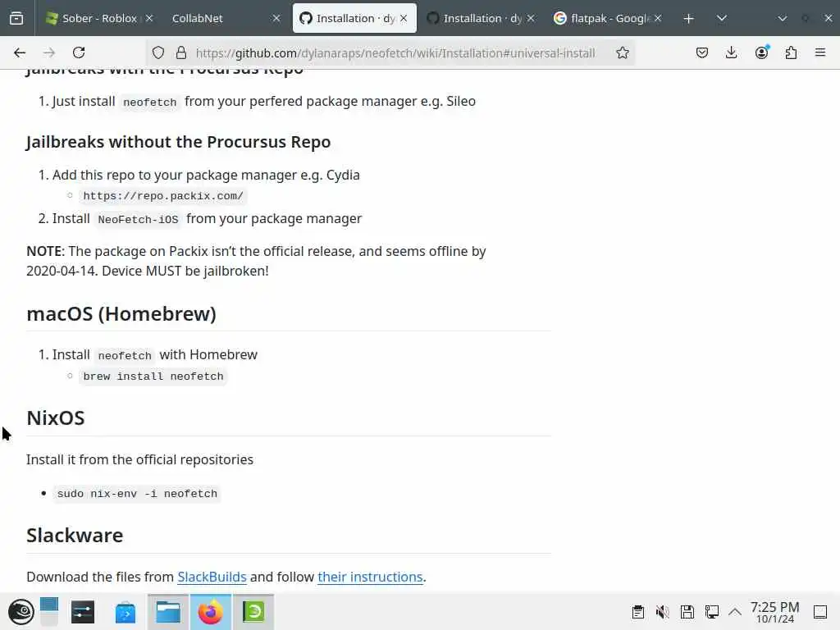Open the virtual desktop pager
This screenshot has width=840, height=630.
[48, 612]
